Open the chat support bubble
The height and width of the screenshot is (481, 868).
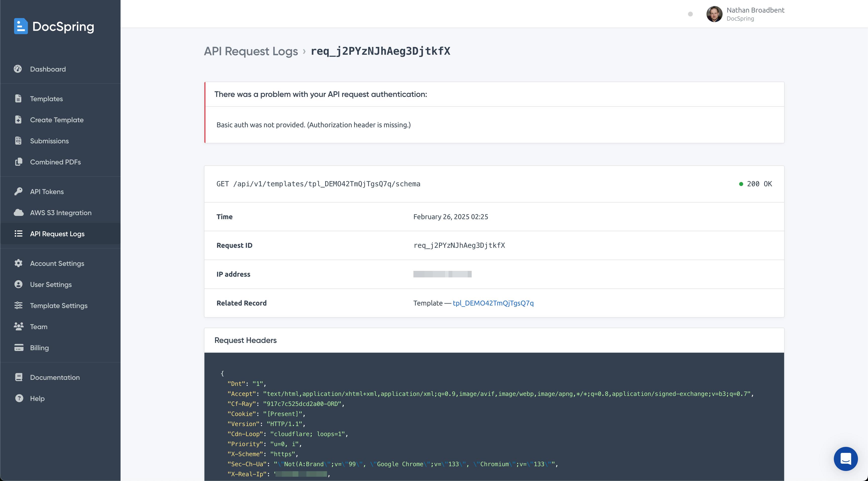coord(846,459)
